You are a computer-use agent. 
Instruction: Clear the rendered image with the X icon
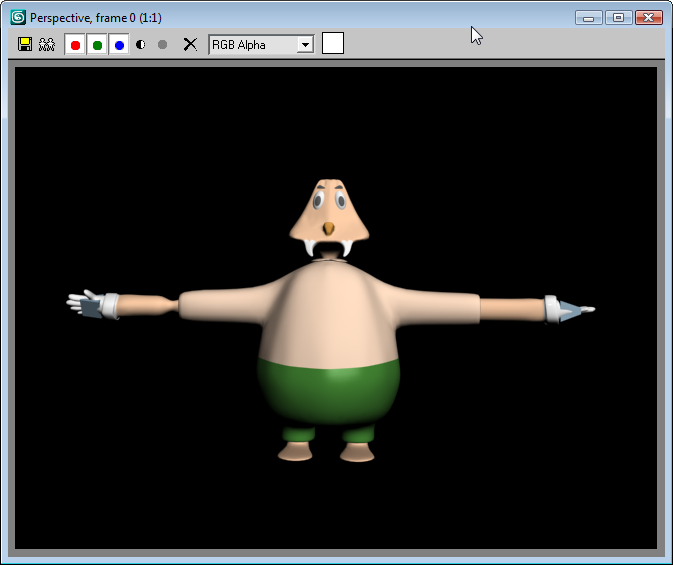click(x=190, y=44)
